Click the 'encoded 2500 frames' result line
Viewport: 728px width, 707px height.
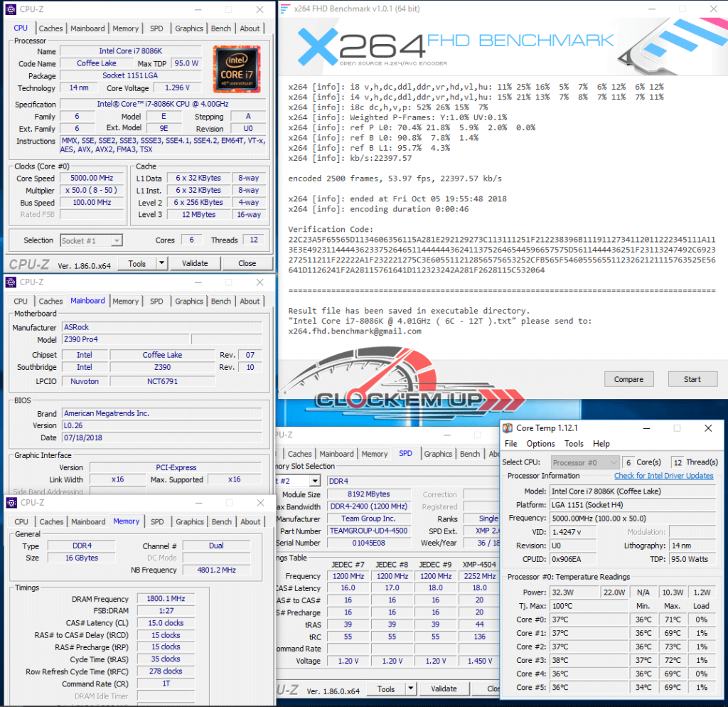tap(395, 179)
